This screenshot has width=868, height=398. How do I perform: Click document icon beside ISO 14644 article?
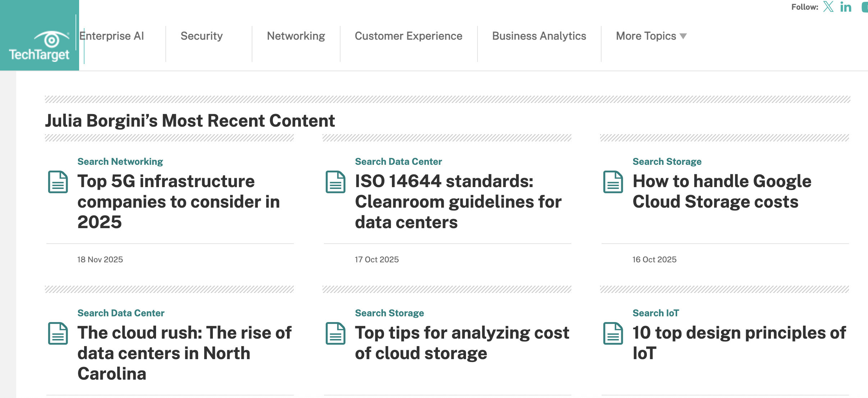click(x=335, y=182)
